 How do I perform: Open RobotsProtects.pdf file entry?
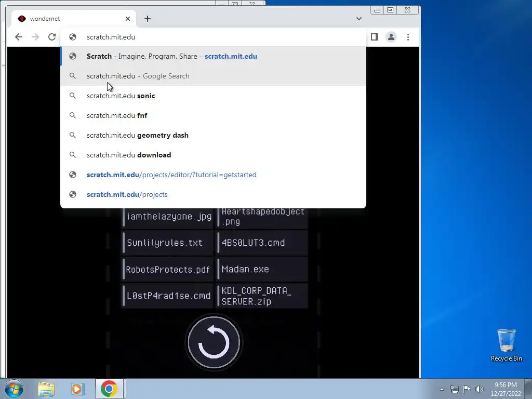tap(168, 270)
